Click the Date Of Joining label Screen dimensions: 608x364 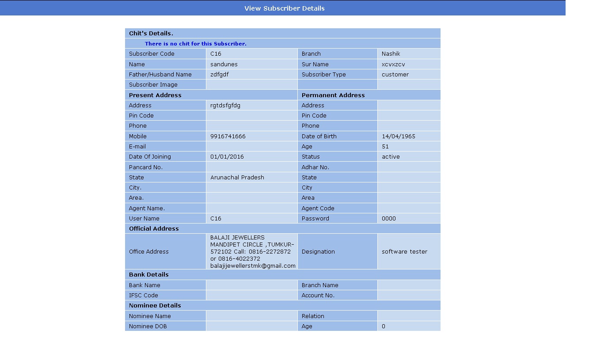point(150,157)
